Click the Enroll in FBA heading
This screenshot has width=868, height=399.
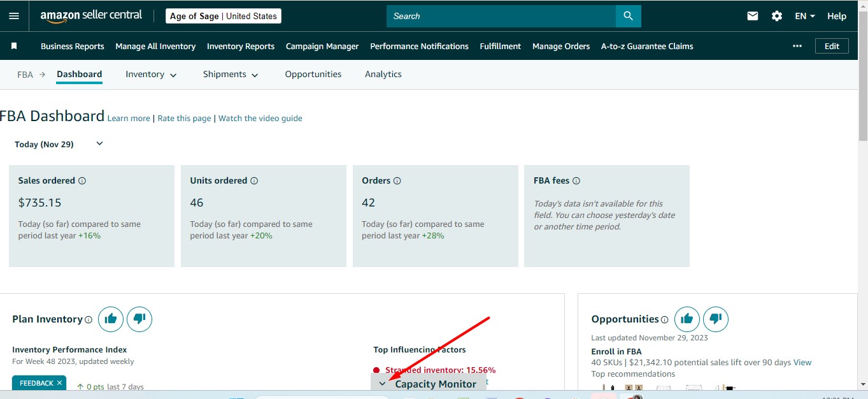pyautogui.click(x=616, y=351)
